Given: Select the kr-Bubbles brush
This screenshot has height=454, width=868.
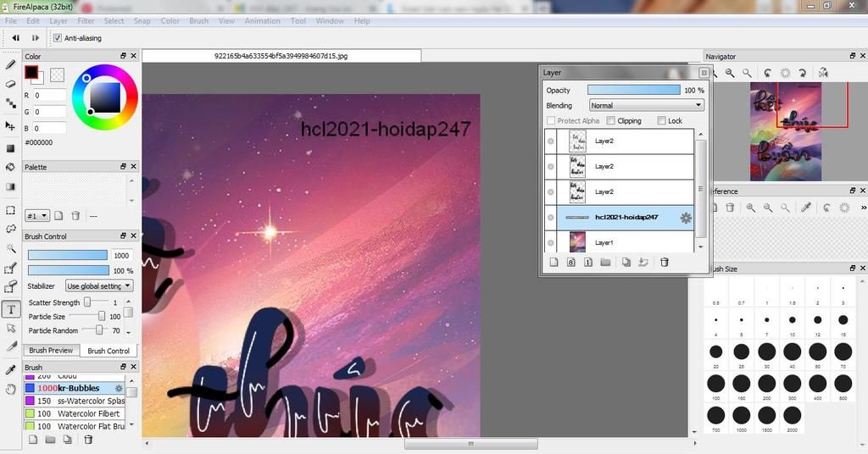Looking at the screenshot, I should tap(75, 388).
